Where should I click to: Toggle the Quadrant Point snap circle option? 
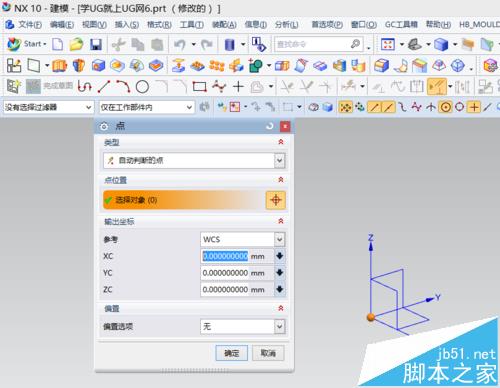[460, 107]
